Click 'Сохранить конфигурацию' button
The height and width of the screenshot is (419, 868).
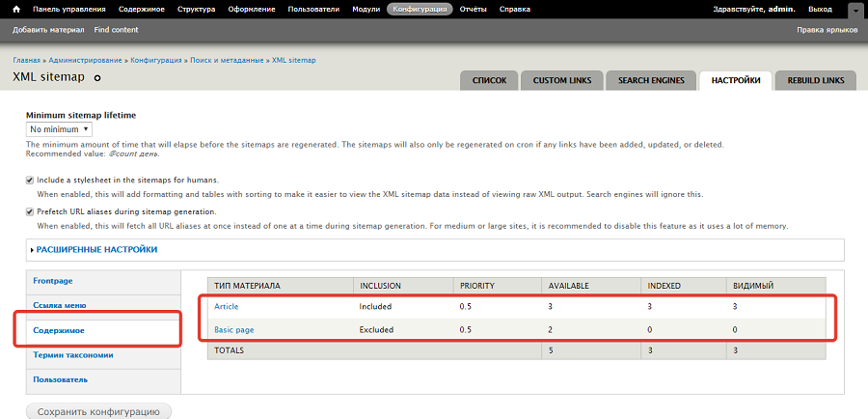[x=98, y=412]
